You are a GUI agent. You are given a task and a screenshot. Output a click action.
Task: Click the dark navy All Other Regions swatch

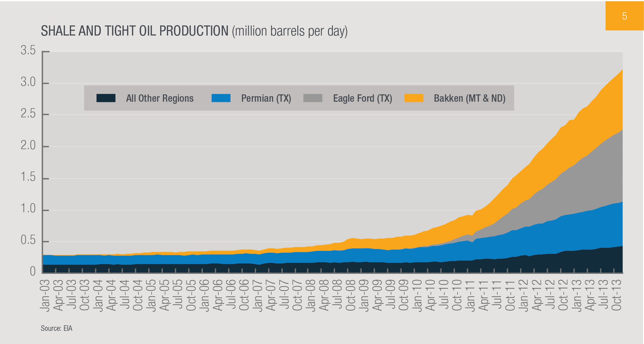106,98
